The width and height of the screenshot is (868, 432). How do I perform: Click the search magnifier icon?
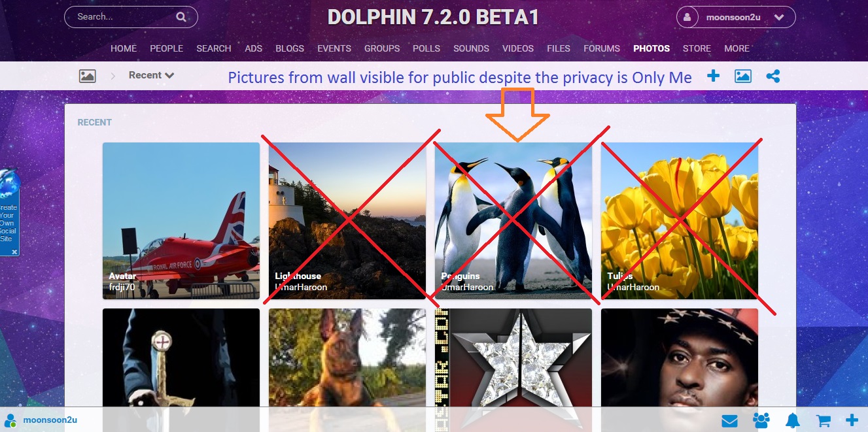[181, 17]
